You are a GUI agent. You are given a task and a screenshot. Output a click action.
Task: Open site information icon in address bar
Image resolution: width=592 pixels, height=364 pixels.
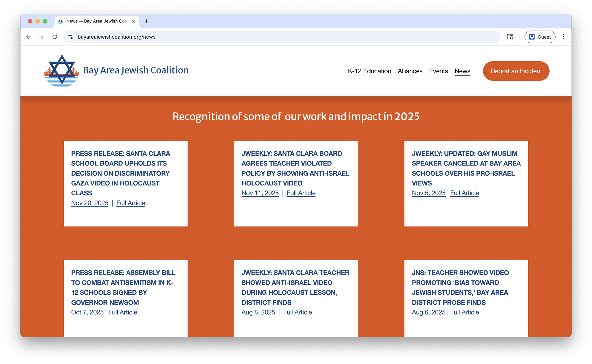(x=70, y=37)
